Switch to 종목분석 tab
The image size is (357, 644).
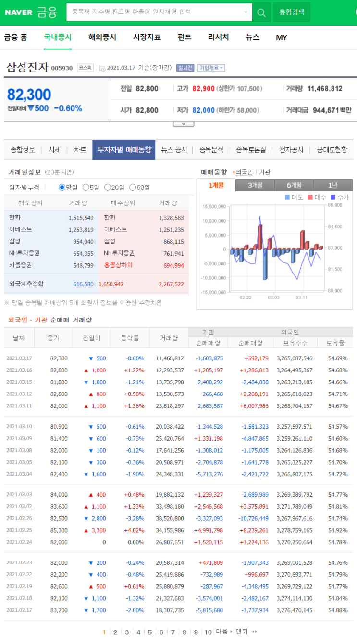click(211, 150)
